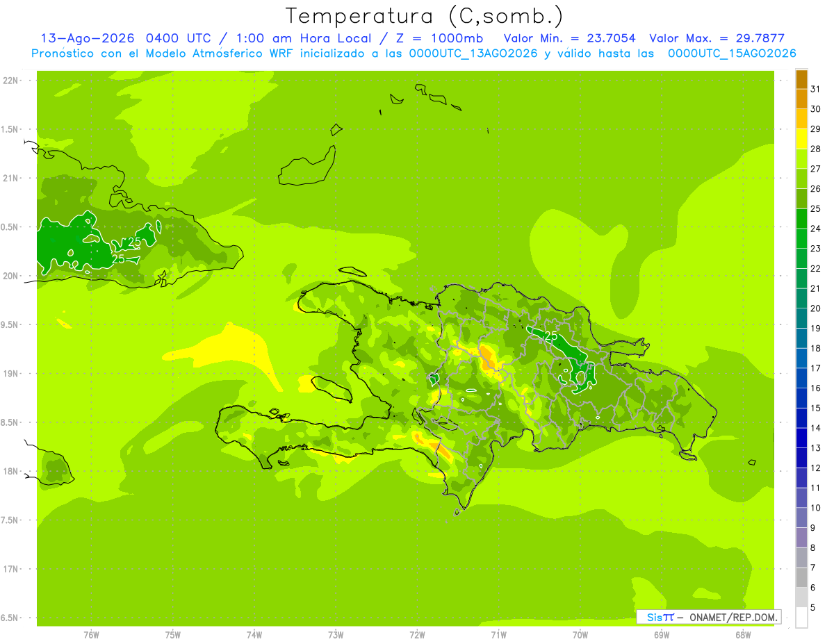Click the "71W" longitude axis label
Viewport: 834px width, 644px height.
(498, 635)
